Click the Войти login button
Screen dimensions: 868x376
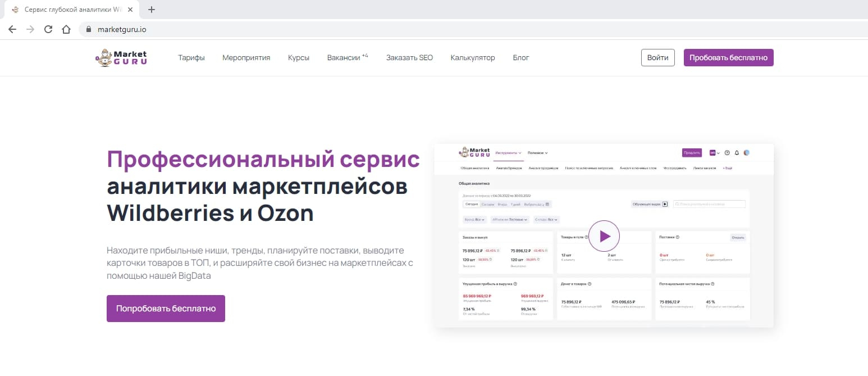click(x=657, y=58)
